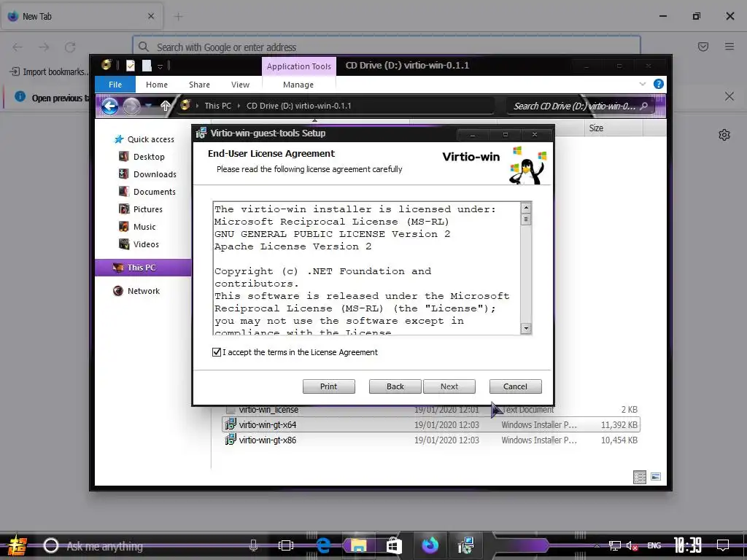
Task: Click license text scrollbar up arrow
Action: point(526,208)
